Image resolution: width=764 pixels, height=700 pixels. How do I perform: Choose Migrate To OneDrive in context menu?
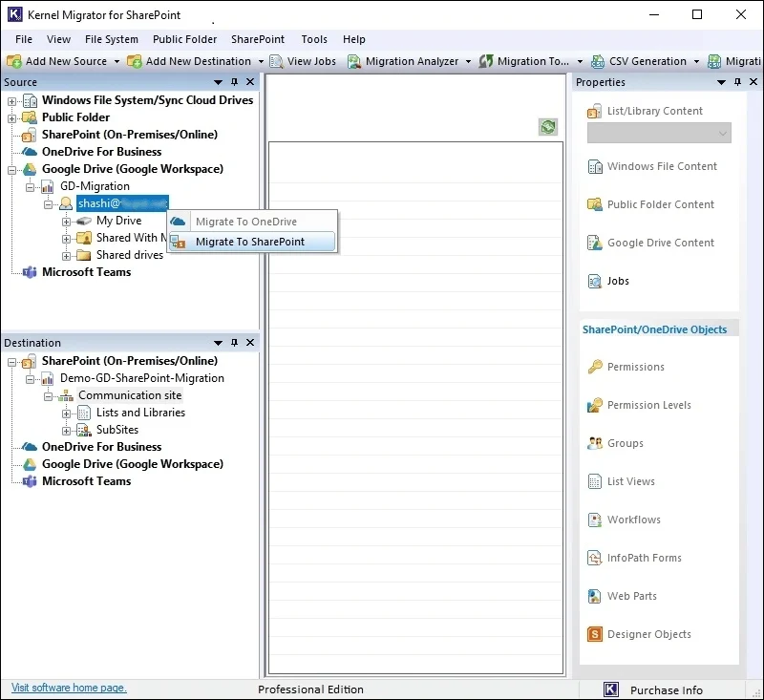pos(252,222)
